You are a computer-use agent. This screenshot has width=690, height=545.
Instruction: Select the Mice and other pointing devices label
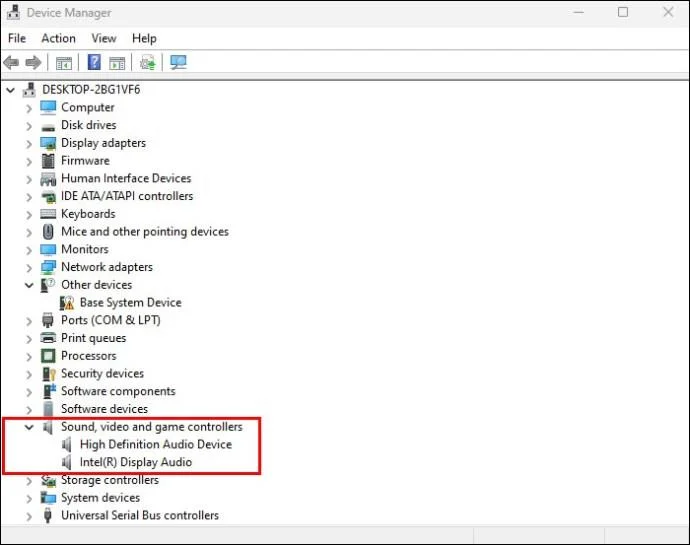(145, 231)
